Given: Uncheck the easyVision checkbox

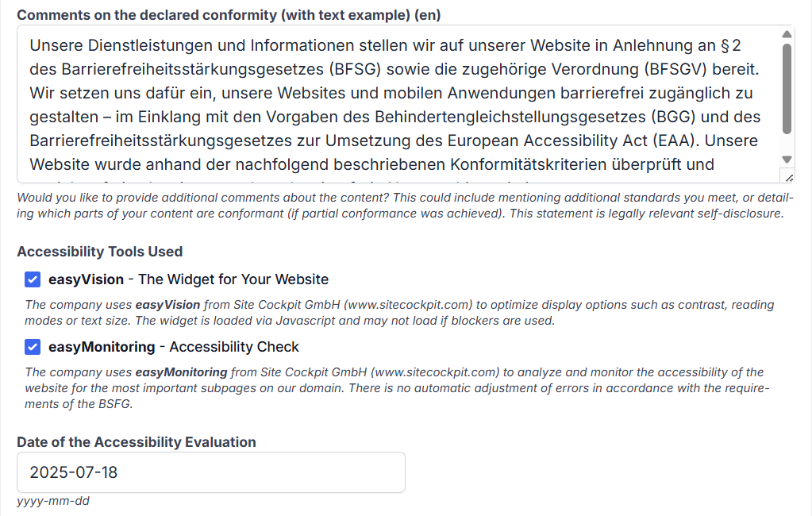Looking at the screenshot, I should pyautogui.click(x=33, y=279).
